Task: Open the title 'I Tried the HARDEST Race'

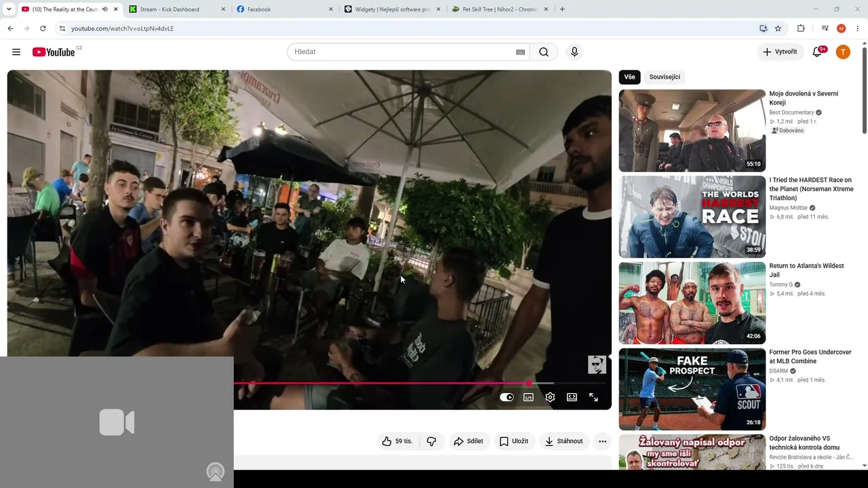Action: (x=811, y=189)
